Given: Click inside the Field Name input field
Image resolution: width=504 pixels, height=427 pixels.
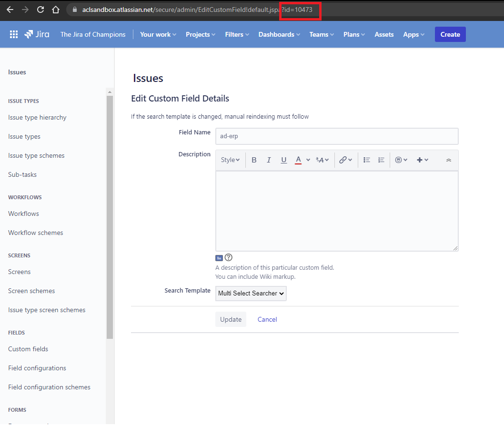Looking at the screenshot, I should point(337,136).
